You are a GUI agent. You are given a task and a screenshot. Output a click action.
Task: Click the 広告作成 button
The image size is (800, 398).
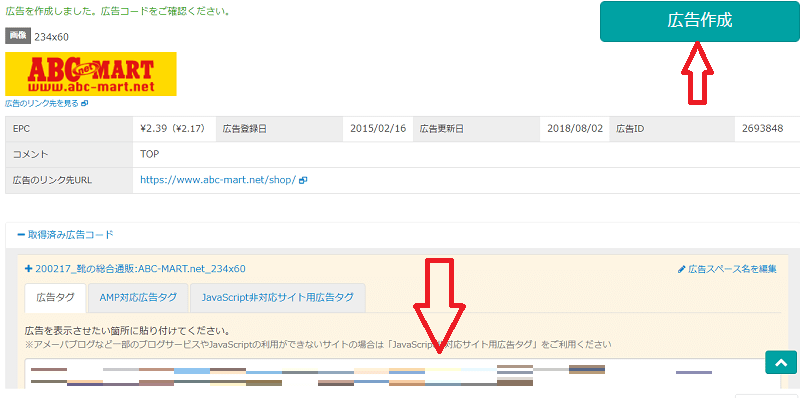[699, 21]
